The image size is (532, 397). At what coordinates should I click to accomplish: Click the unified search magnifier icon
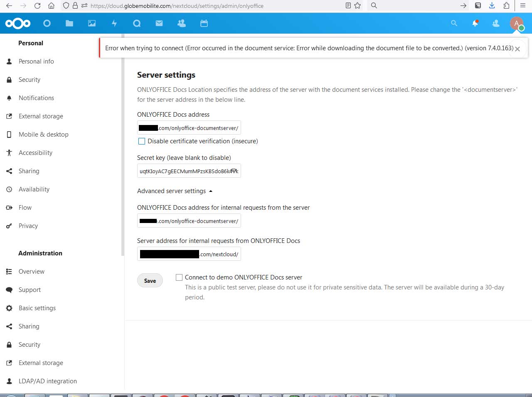coord(454,23)
